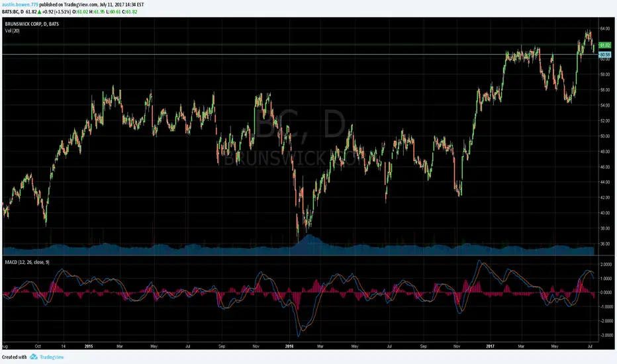This screenshot has width=617, height=364.
Task: Click the TradingView cloud logo icon
Action: pos(34,357)
